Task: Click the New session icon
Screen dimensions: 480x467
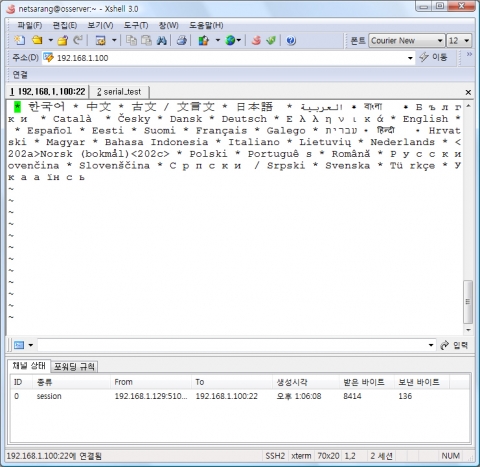Action: (x=19, y=41)
